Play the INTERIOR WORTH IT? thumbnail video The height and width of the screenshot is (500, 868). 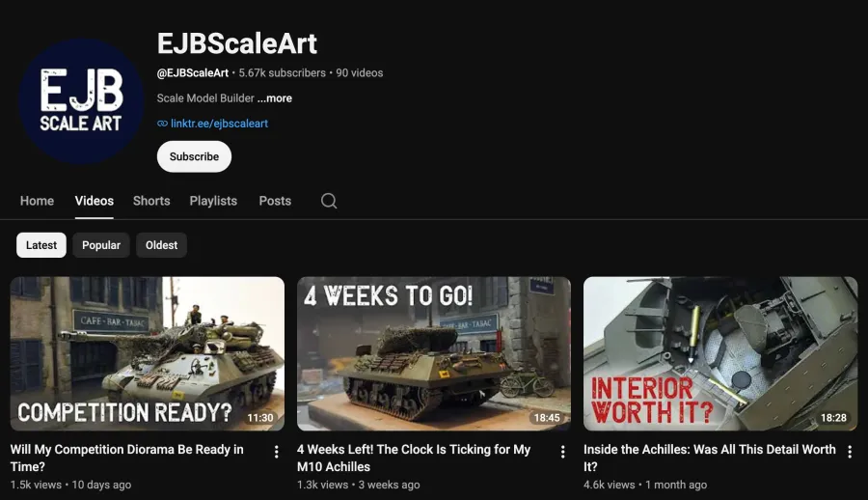(720, 353)
